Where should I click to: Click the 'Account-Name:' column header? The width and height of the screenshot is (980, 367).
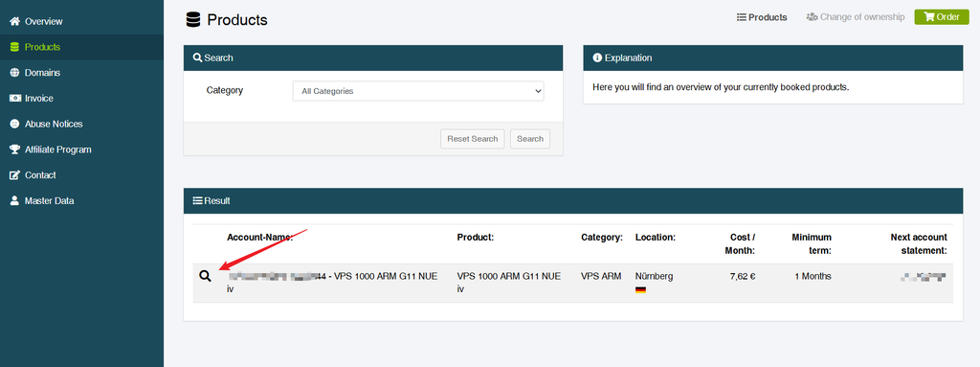click(x=260, y=238)
